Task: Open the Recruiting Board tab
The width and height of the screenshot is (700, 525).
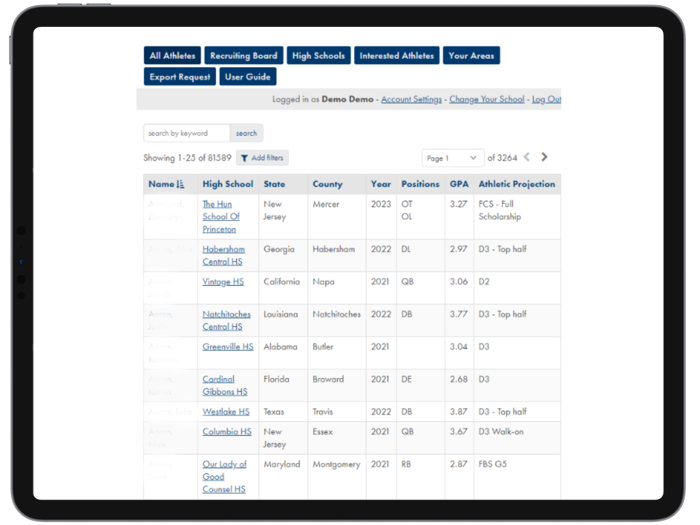Action: tap(244, 56)
